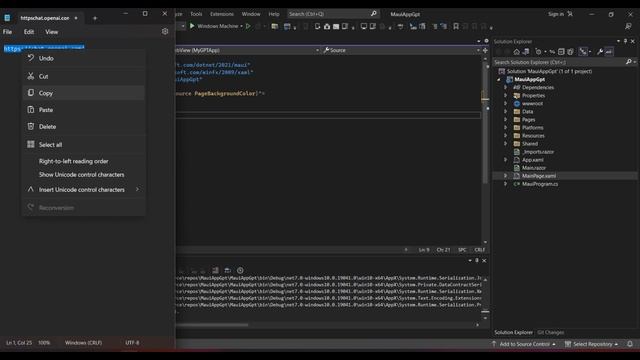The width and height of the screenshot is (640, 360).
Task: Close the Output panel
Action: (x=484, y=260)
